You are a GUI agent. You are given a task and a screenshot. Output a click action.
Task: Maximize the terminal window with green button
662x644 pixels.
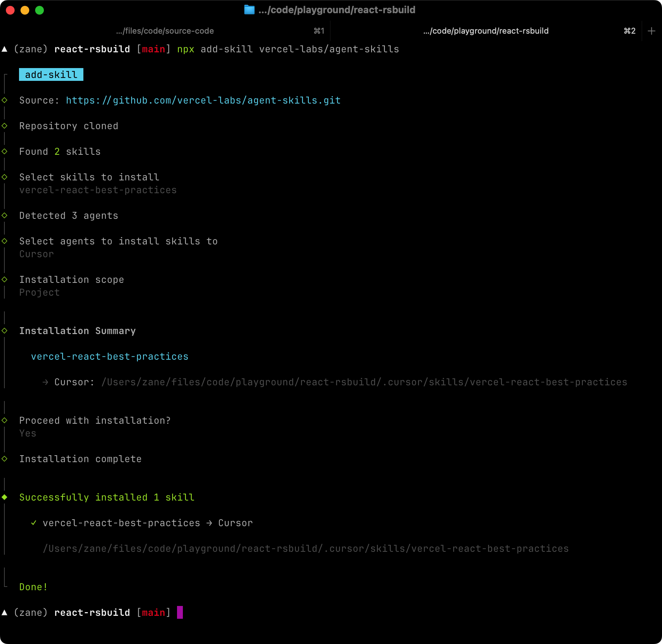(x=40, y=10)
